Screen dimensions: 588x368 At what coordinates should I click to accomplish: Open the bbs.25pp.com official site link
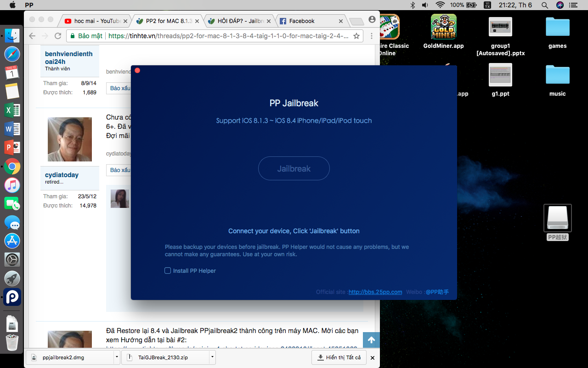(375, 292)
